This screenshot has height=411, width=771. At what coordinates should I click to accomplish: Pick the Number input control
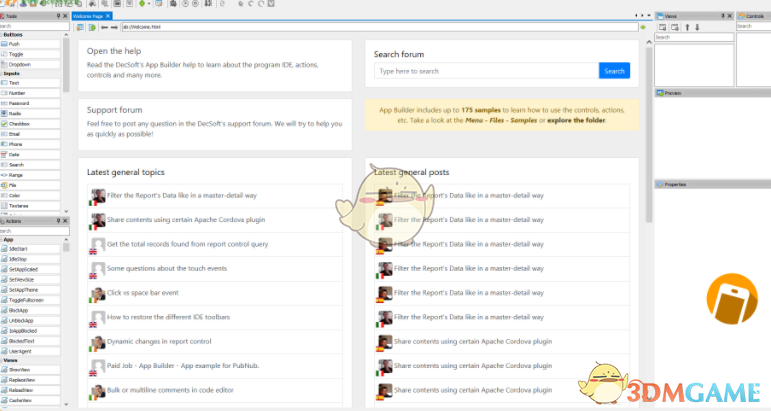(x=30, y=93)
